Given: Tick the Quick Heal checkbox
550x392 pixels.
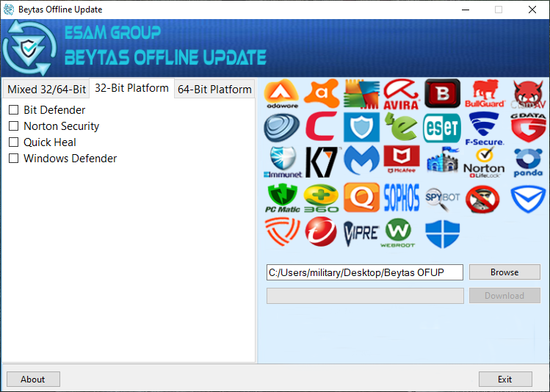Looking at the screenshot, I should pyautogui.click(x=14, y=142).
